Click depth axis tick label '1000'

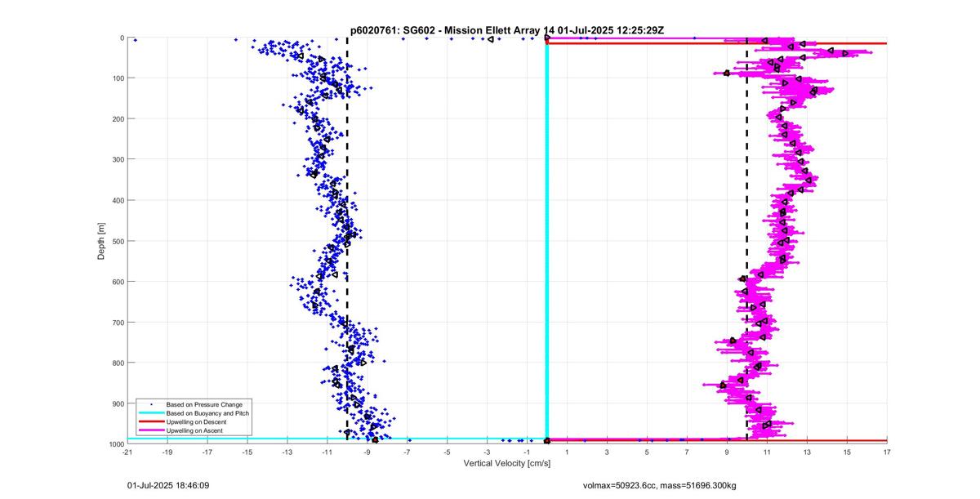tap(116, 443)
